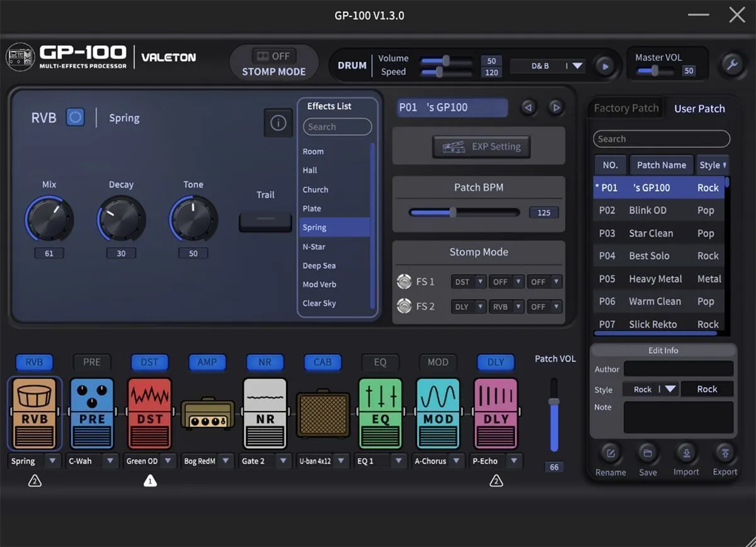Open the EXP Setting button
This screenshot has height=547, width=756.
tap(481, 147)
